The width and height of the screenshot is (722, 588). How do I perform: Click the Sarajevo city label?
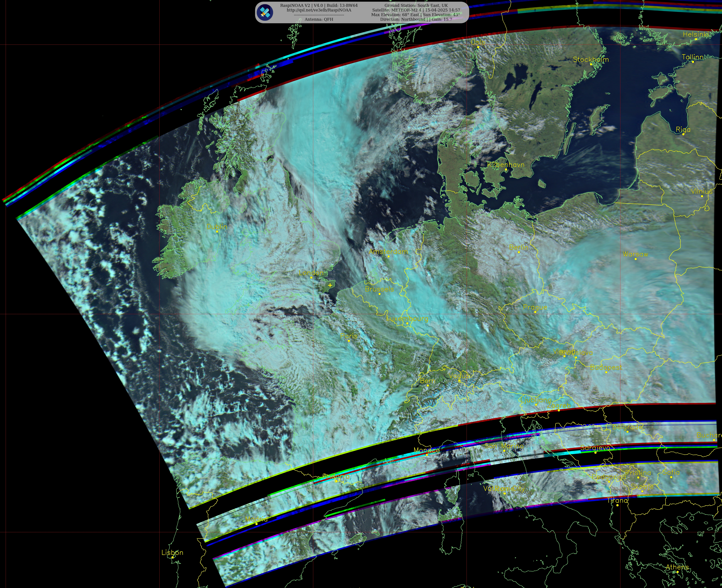pos(595,448)
